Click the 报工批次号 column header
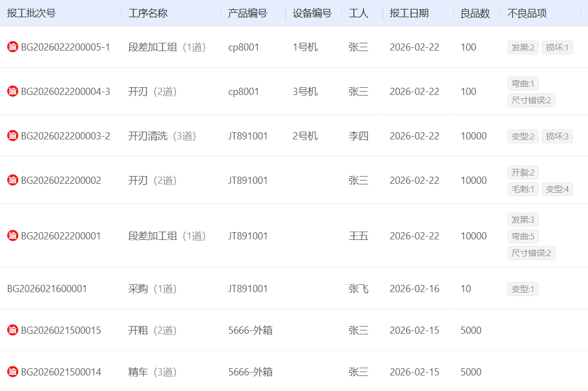 [x=32, y=13]
